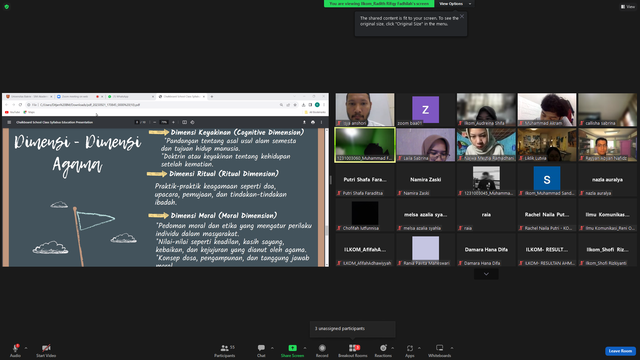This screenshot has width=640, height=360.
Task: Click the PDF fit to page icon
Action: point(184,122)
